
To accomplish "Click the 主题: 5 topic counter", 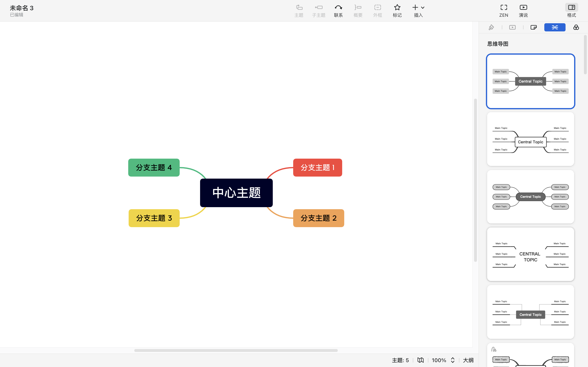I will tap(400, 360).
